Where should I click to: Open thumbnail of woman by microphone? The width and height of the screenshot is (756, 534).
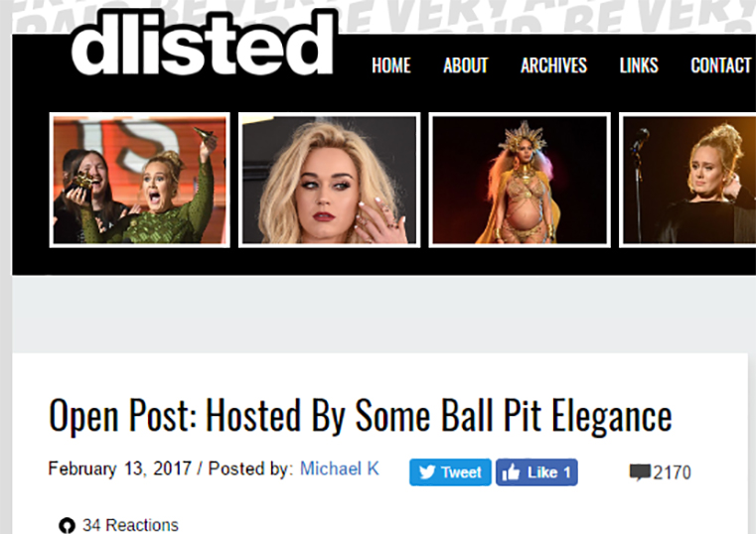(688, 180)
